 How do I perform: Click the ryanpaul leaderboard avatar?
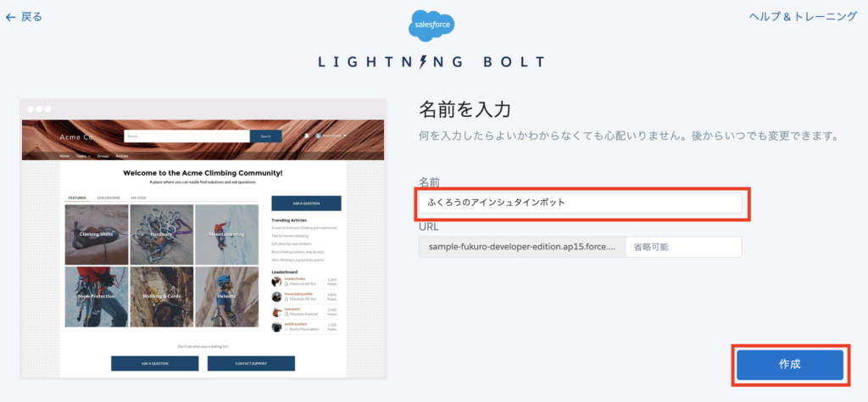277,312
